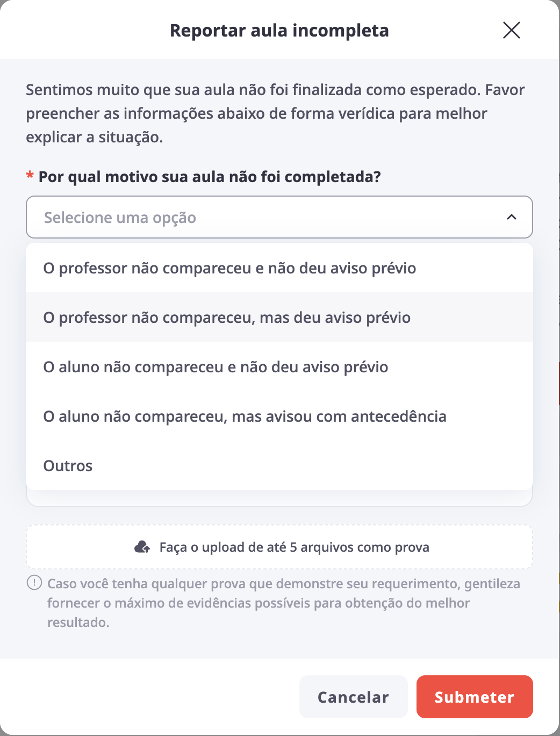Click the red required asterisk
This screenshot has height=736, width=560.
tap(30, 176)
